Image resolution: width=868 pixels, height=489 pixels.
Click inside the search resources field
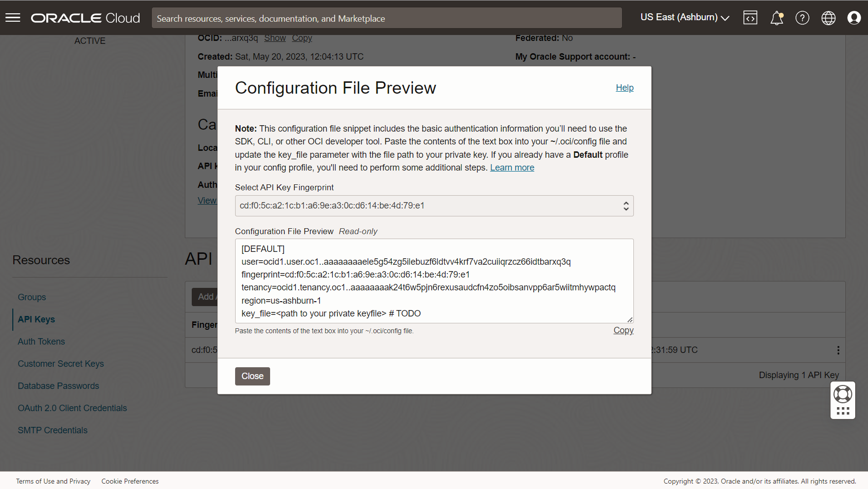tap(386, 18)
